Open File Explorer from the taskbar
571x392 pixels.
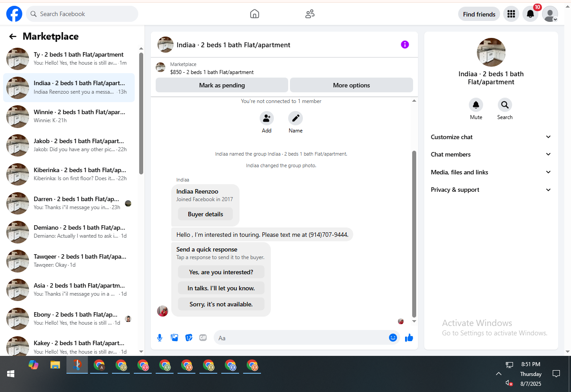(55, 365)
